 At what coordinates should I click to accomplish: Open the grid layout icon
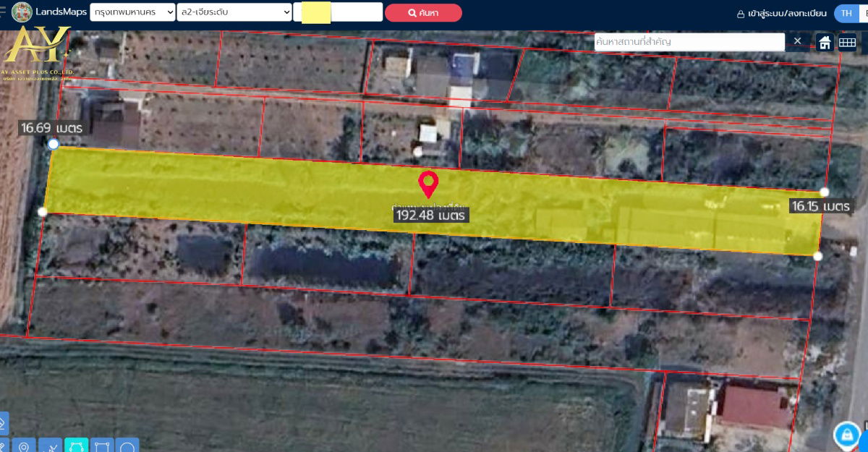tap(847, 42)
